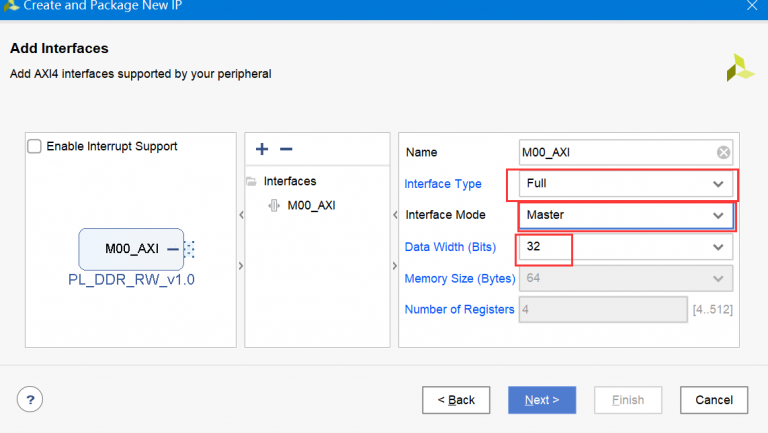The width and height of the screenshot is (768, 433).
Task: Click into the Name text field
Action: tap(615, 152)
